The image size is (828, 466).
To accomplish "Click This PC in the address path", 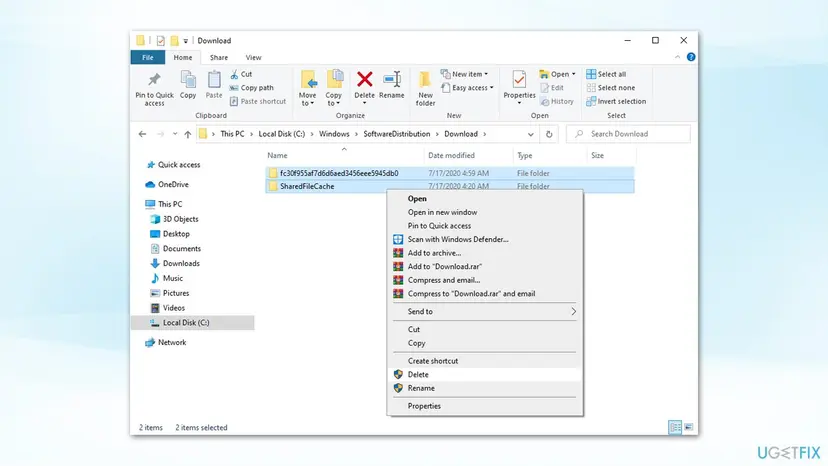I will click(x=232, y=134).
